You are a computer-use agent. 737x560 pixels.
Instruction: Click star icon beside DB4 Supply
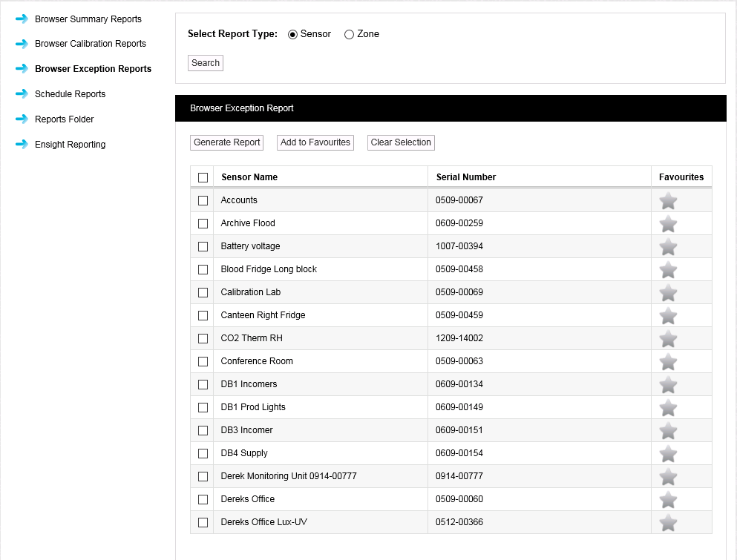point(668,454)
